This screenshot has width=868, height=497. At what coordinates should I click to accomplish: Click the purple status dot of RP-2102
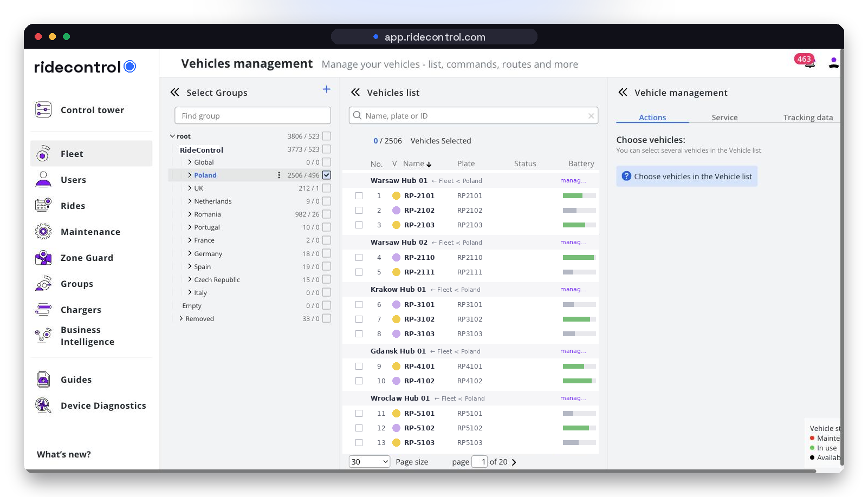point(396,210)
